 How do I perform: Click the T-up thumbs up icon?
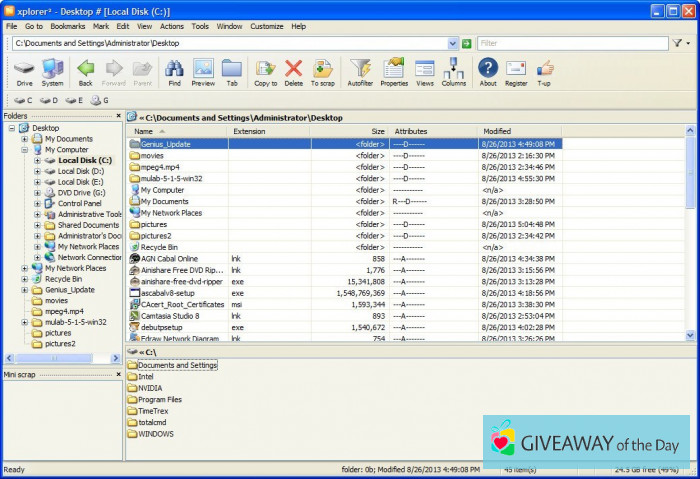tap(544, 70)
